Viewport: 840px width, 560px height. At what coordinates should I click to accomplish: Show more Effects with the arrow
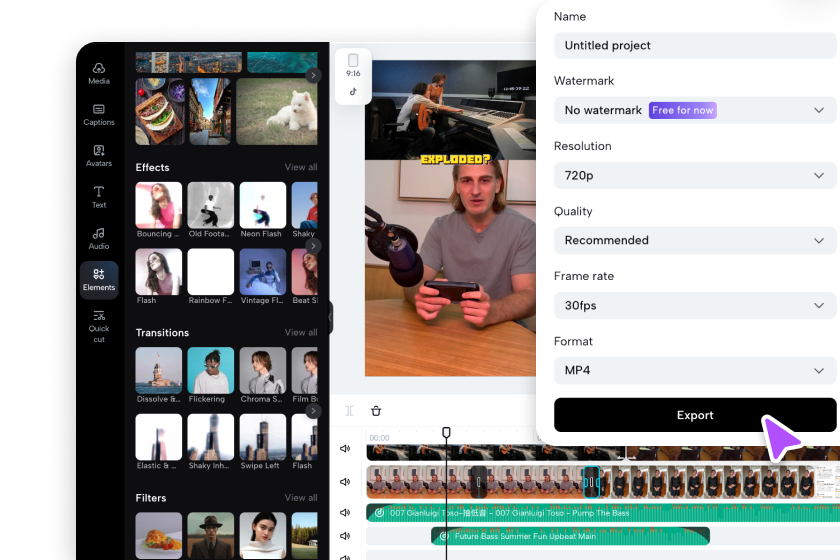click(x=313, y=246)
